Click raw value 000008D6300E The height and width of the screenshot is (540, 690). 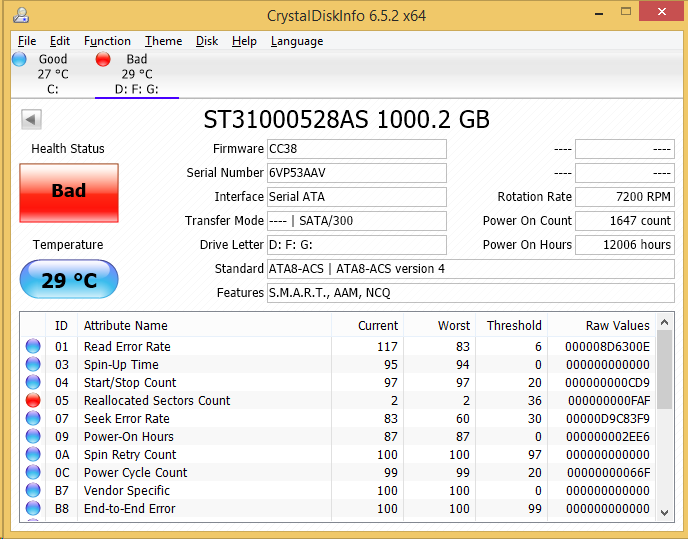click(608, 346)
